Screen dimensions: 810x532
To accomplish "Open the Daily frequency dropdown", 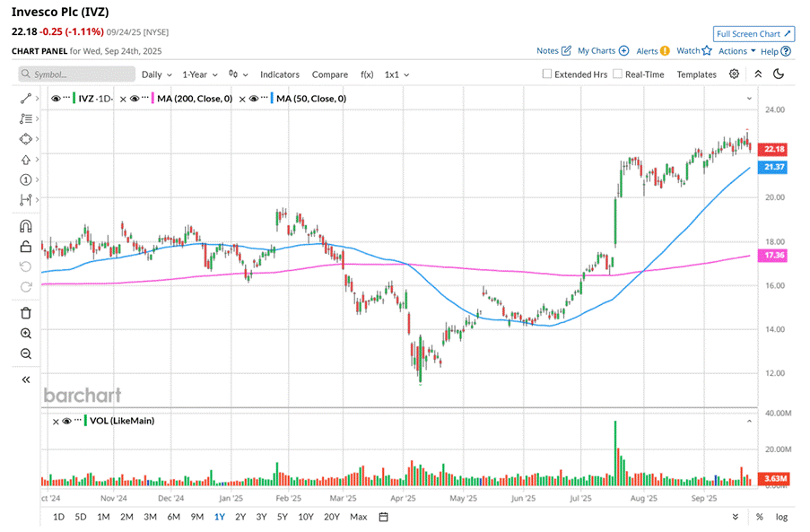I will click(156, 74).
